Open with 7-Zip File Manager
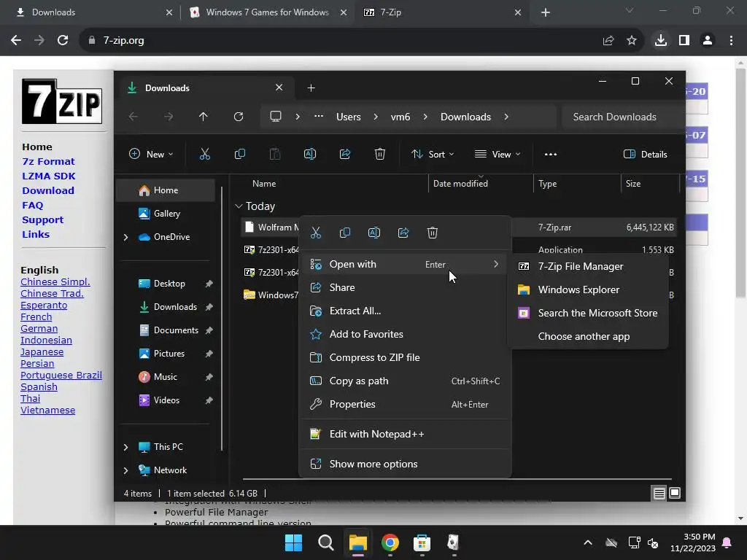Screen dimensions: 747x560 [x=588, y=267]
